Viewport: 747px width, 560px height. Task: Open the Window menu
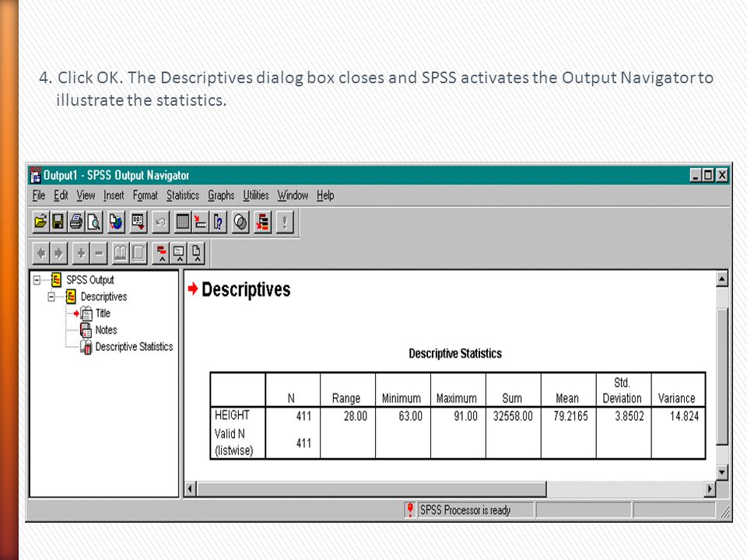(293, 195)
